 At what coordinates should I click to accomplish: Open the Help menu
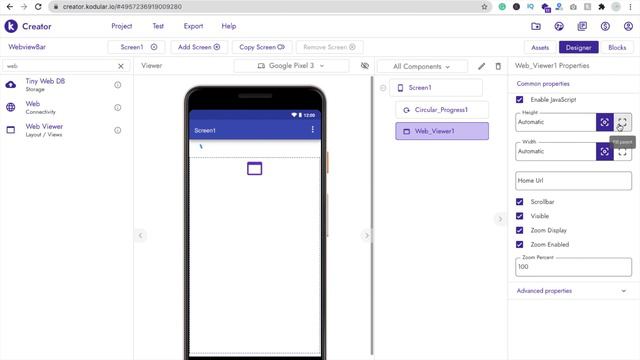tap(229, 26)
